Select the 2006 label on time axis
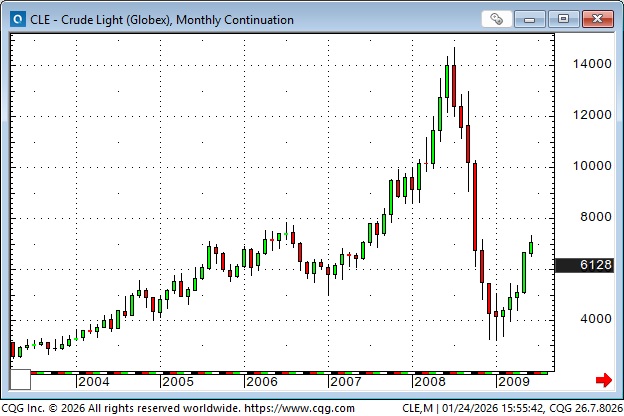The height and width of the screenshot is (416, 624). tap(261, 381)
